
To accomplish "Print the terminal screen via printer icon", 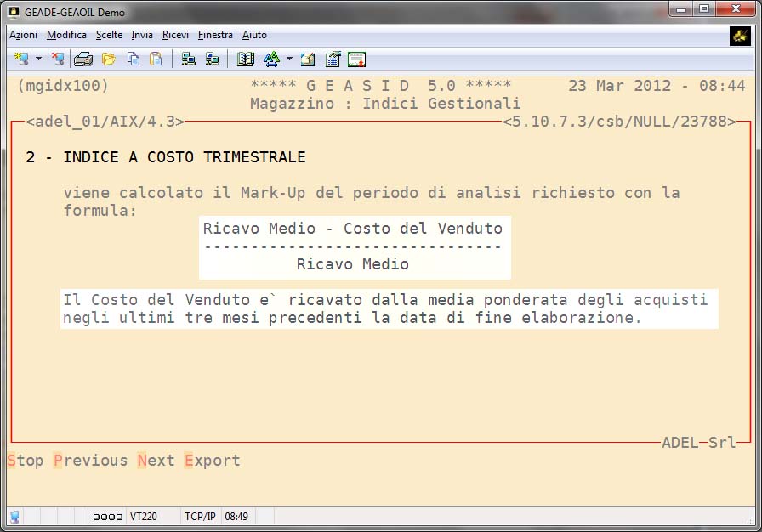I will [x=82, y=59].
